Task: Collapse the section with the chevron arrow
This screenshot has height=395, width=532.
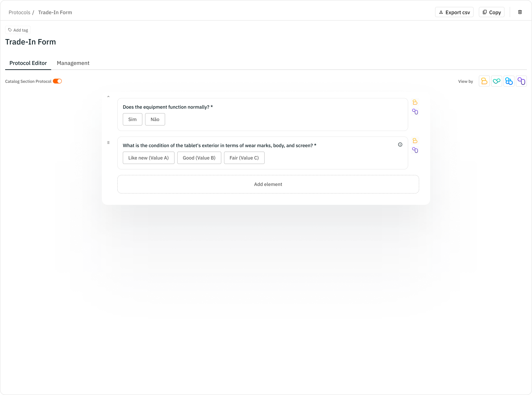Action: tap(108, 97)
